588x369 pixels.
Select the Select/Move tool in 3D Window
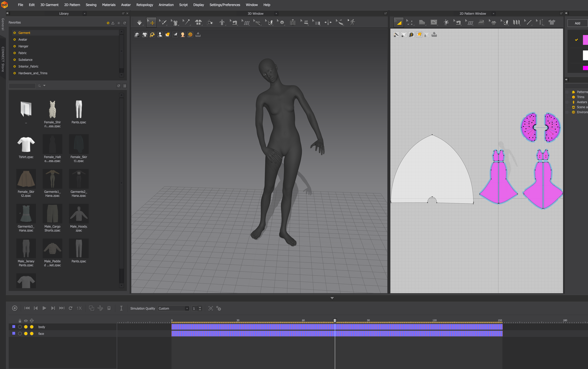[151, 23]
